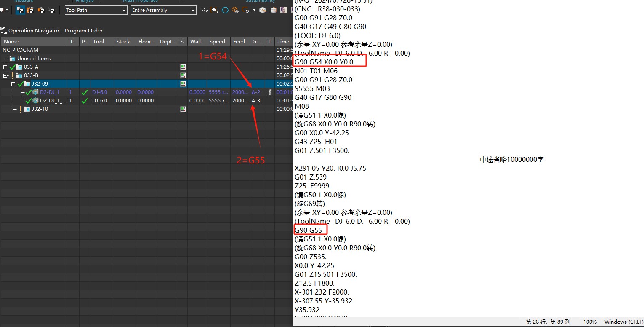This screenshot has height=327, width=644.
Task: Open the menu dropdown arrow at toolbar start
Action: tap(7, 10)
